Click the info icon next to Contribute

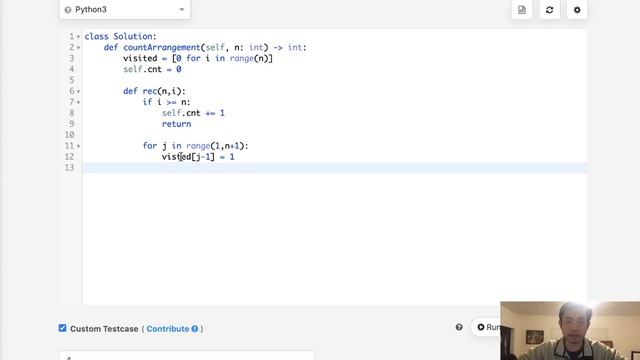pyautogui.click(x=195, y=329)
